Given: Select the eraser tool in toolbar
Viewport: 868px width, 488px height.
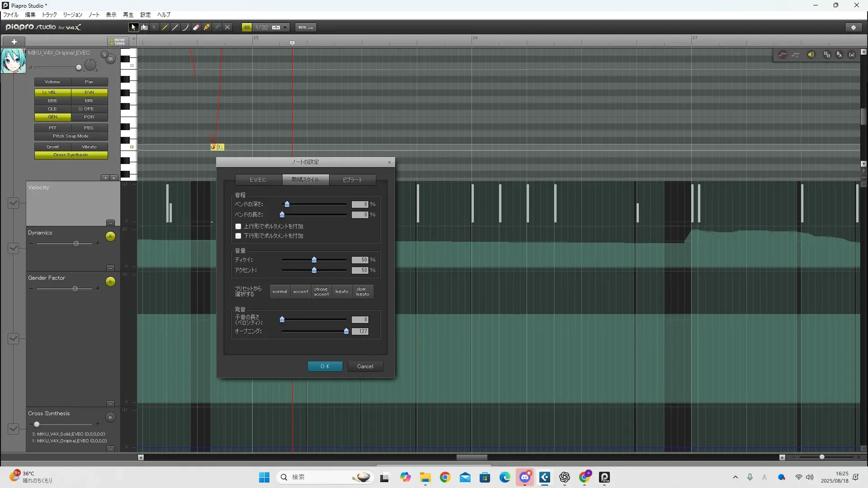Looking at the screenshot, I should tap(196, 28).
